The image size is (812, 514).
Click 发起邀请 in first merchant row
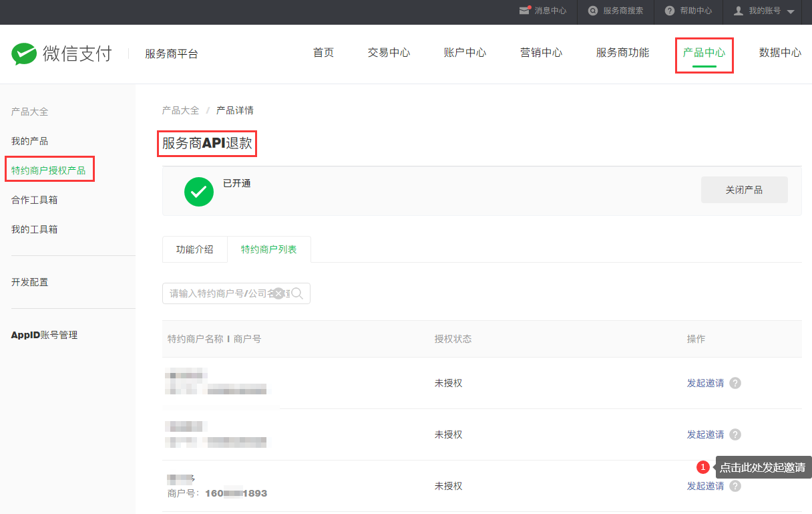tap(705, 383)
